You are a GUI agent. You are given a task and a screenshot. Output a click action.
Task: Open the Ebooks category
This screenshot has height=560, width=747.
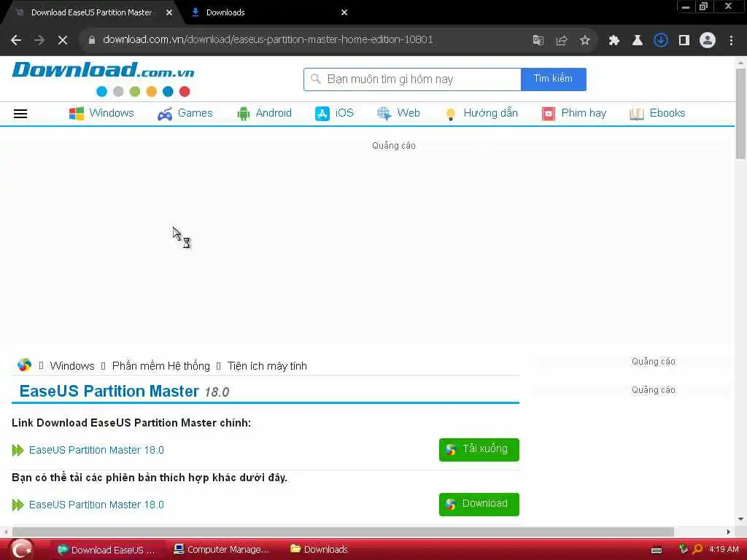657,113
